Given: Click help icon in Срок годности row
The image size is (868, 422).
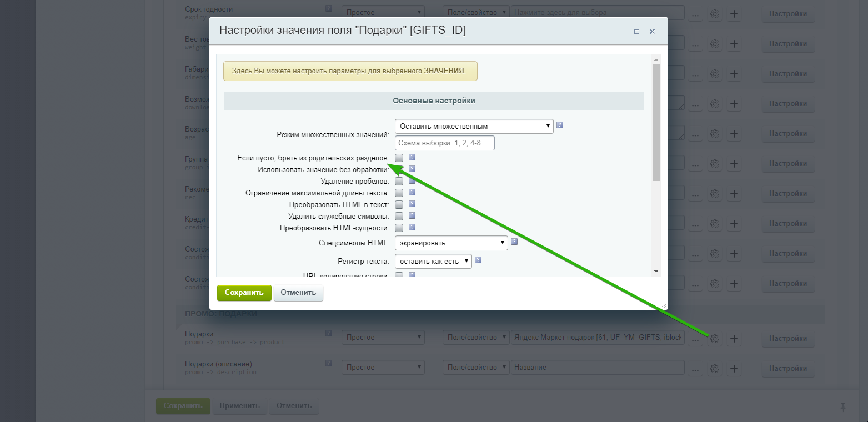Looking at the screenshot, I should 329,9.
